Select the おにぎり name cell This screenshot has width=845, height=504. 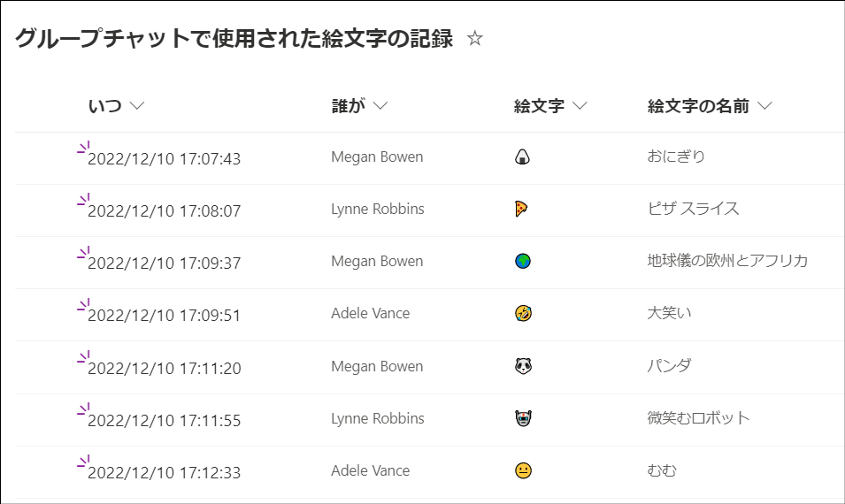point(676,157)
